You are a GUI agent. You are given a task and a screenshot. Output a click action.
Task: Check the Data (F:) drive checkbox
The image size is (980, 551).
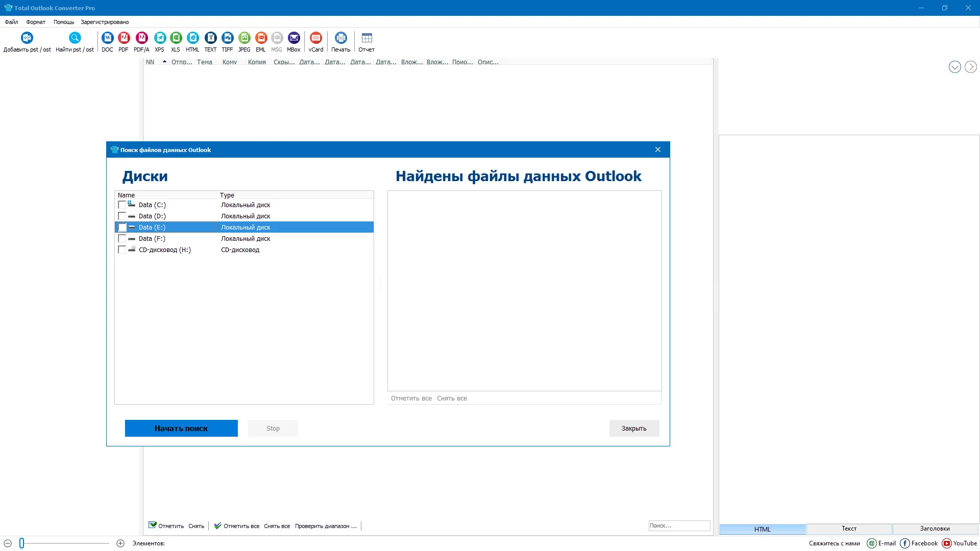coord(122,238)
